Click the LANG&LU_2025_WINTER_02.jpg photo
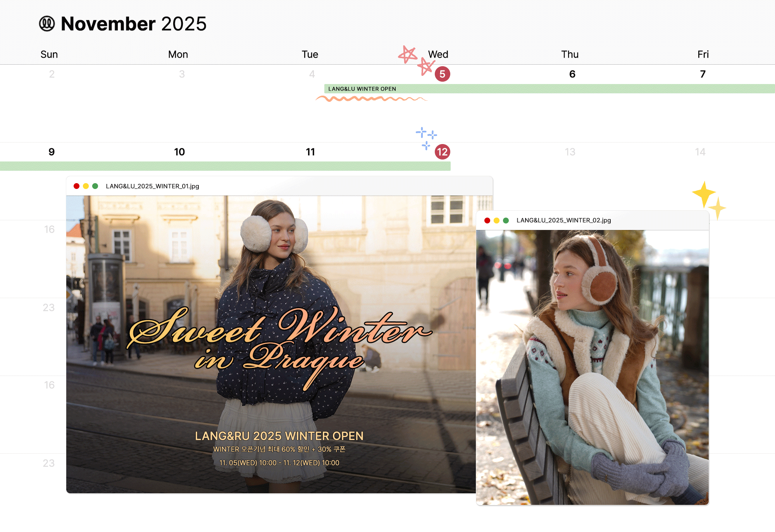The image size is (775, 532). pyautogui.click(x=592, y=367)
